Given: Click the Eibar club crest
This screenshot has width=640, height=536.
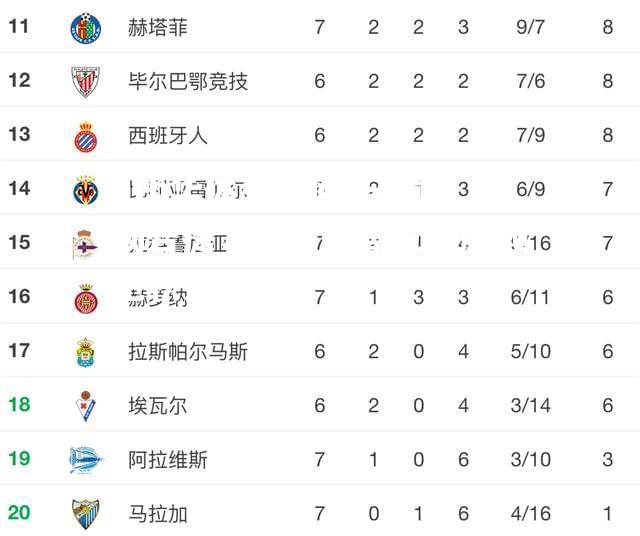Looking at the screenshot, I should 85,406.
